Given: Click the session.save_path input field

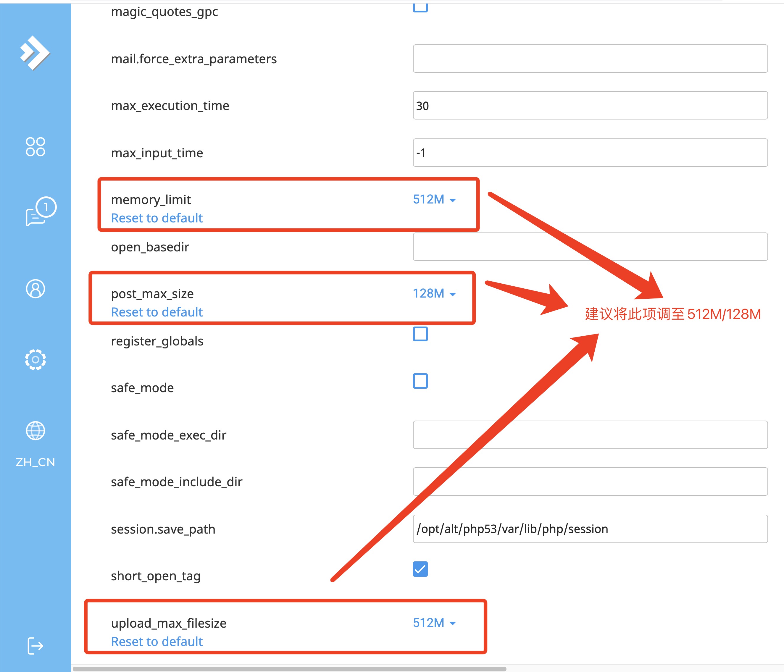Looking at the screenshot, I should tap(590, 529).
